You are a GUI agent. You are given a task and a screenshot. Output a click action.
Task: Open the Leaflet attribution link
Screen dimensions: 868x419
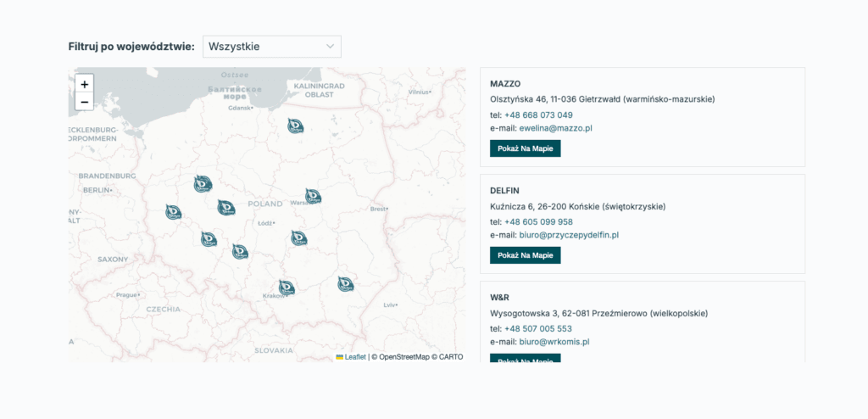355,357
